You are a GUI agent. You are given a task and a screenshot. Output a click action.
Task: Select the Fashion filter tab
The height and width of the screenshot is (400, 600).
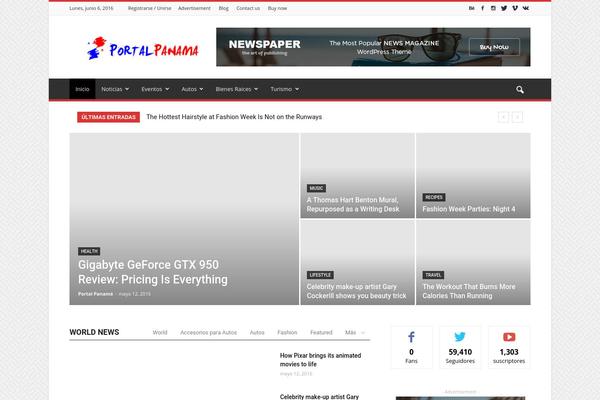287,333
